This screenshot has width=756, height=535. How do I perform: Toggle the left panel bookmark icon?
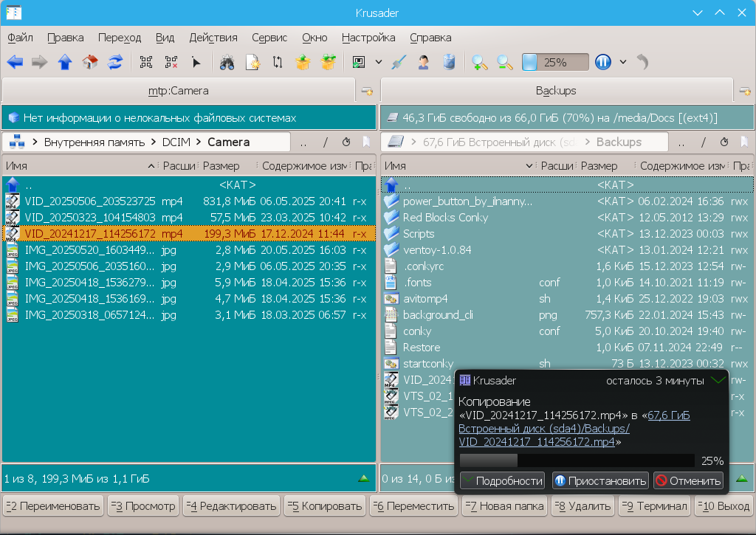tap(365, 142)
